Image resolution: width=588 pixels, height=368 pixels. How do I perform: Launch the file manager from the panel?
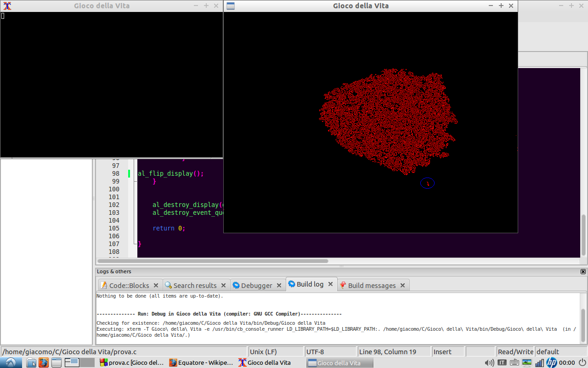pyautogui.click(x=31, y=363)
